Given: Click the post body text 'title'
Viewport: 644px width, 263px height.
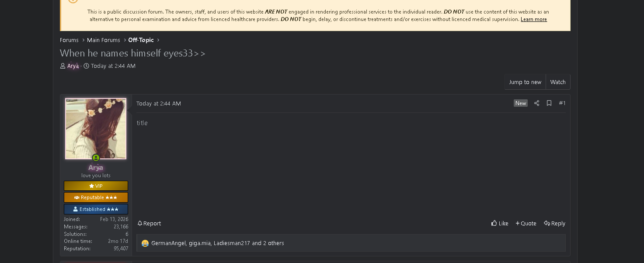Looking at the screenshot, I should click(x=142, y=123).
